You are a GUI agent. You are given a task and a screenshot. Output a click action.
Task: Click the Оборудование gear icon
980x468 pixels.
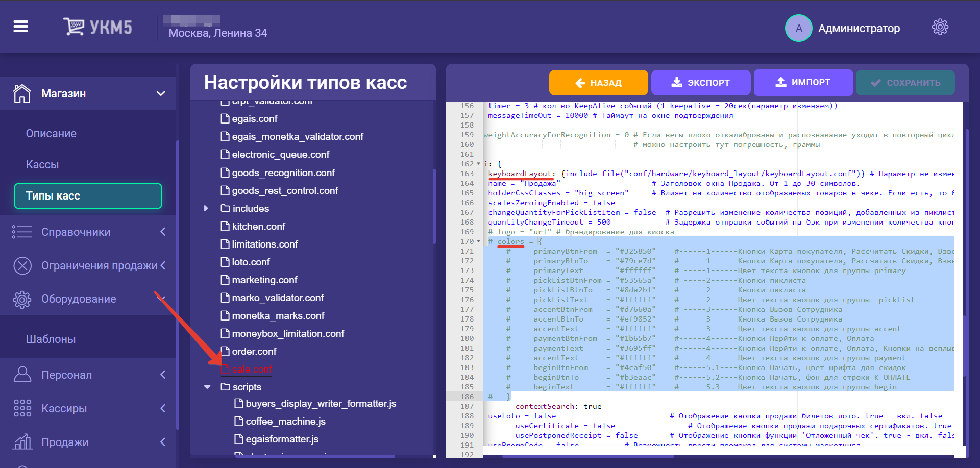22,299
